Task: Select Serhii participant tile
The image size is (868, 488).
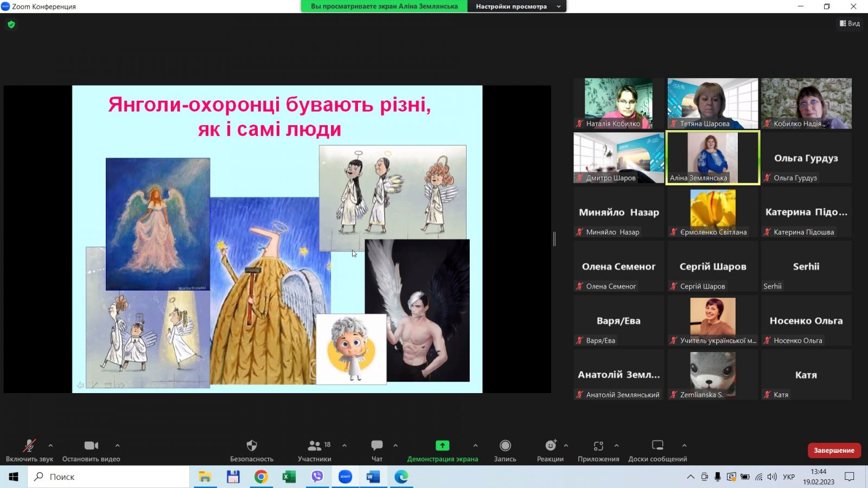Action: [806, 266]
